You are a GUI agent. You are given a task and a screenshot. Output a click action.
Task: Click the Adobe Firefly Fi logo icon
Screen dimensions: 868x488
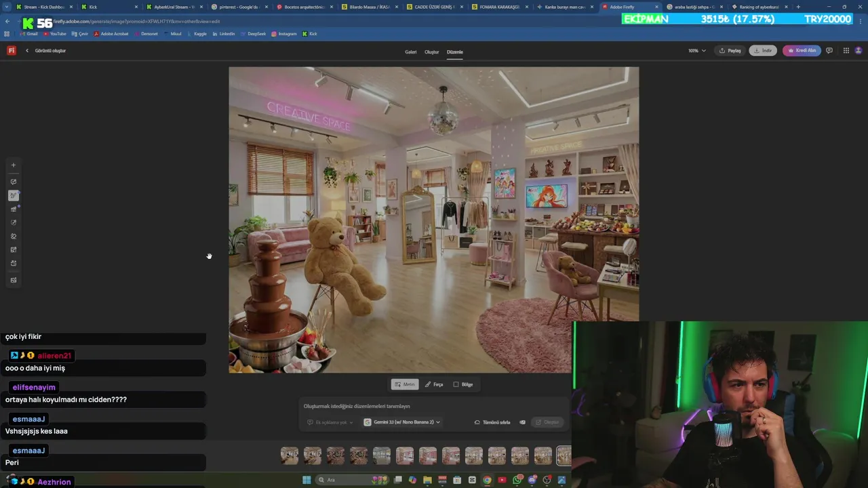coord(11,50)
